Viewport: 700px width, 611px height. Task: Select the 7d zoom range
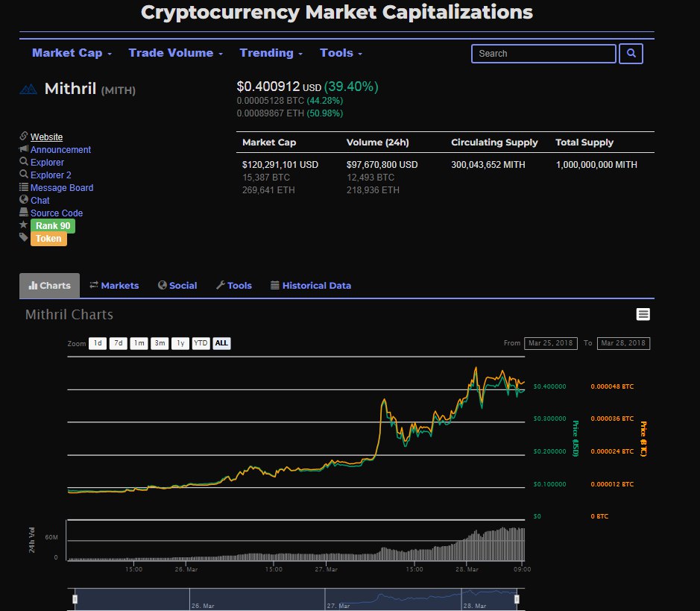click(x=118, y=344)
